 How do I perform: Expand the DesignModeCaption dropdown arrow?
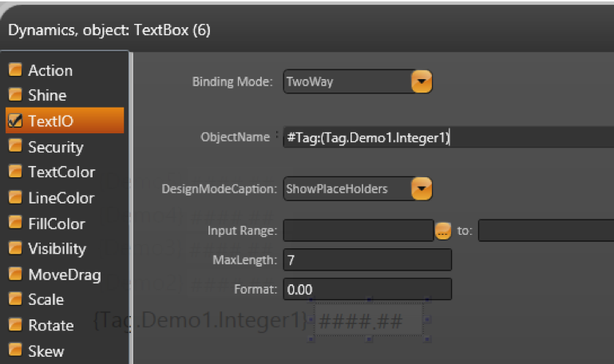[422, 189]
